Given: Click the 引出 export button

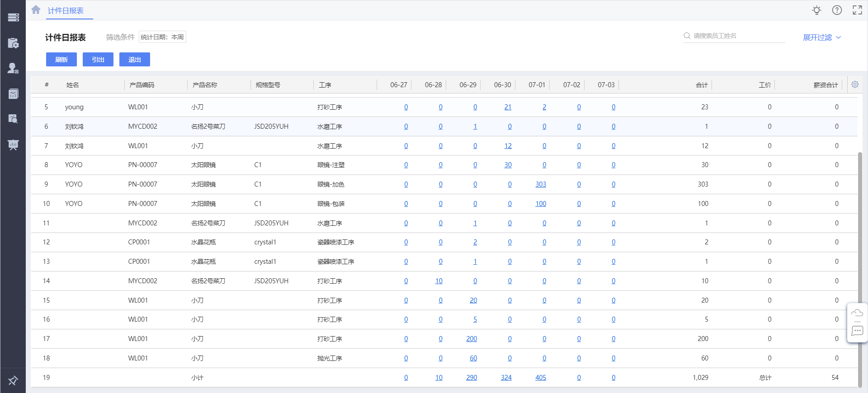Looking at the screenshot, I should pos(98,60).
